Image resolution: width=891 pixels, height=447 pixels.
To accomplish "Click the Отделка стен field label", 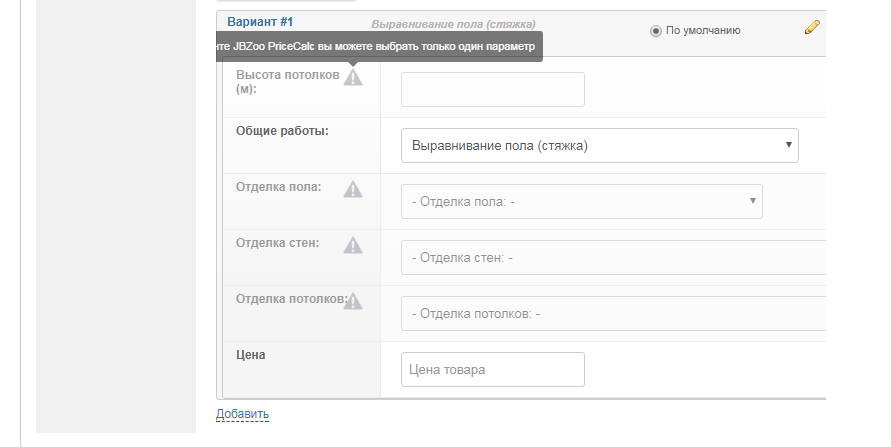I will [x=277, y=242].
